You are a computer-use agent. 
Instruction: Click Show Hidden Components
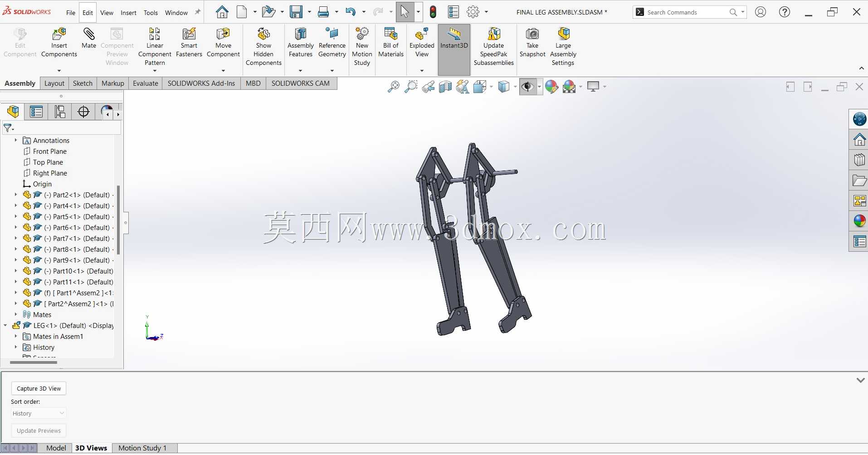[263, 47]
